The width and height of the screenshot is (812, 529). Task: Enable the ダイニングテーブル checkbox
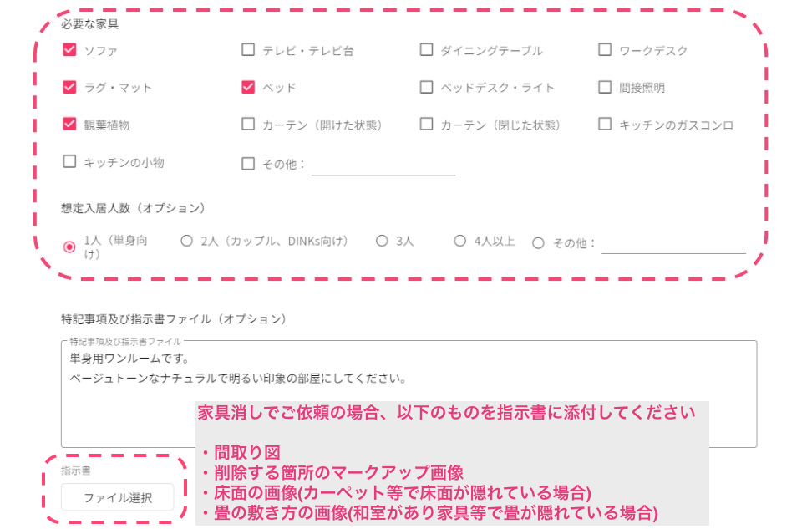426,50
